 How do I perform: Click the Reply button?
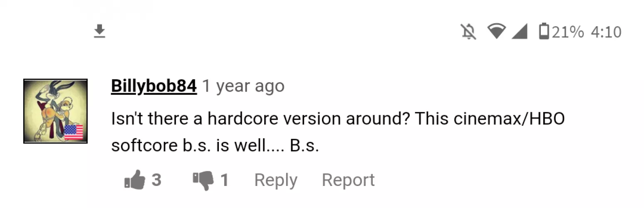276,181
